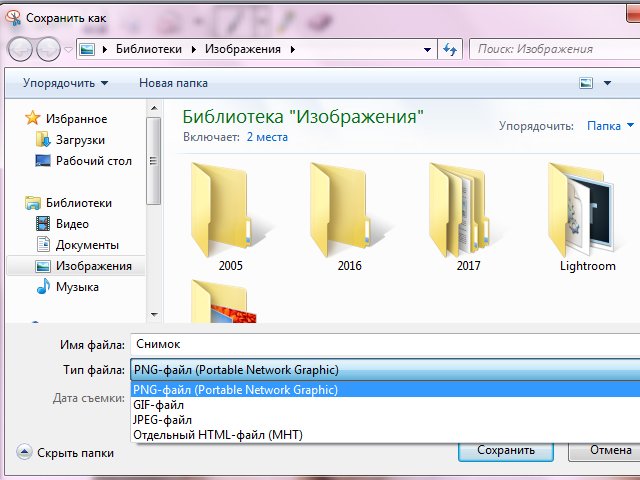The width and height of the screenshot is (640, 480).
Task: Click the Музыка note icon
Action: 43,286
